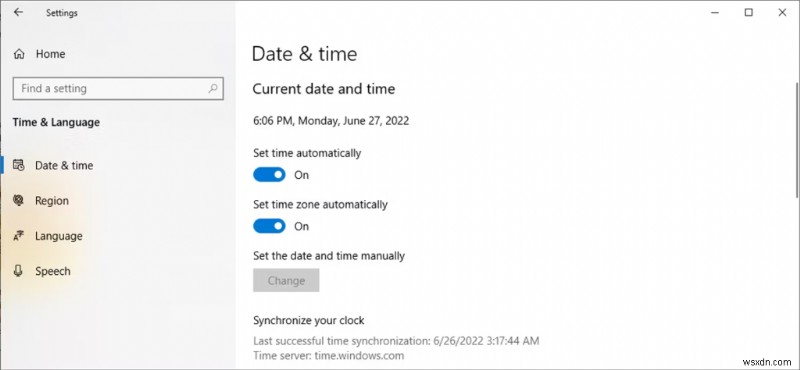
Task: Select the Date & time calendar icon
Action: point(19,165)
